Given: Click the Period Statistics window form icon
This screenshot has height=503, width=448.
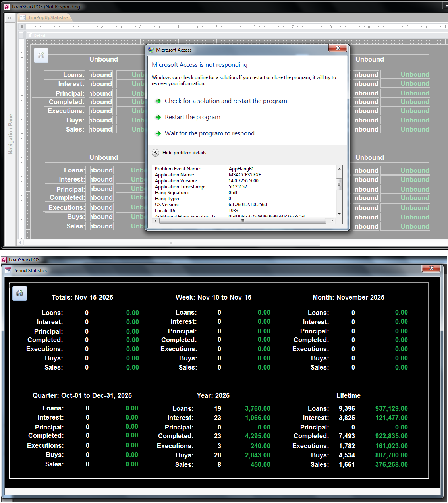Looking at the screenshot, I should (8, 271).
